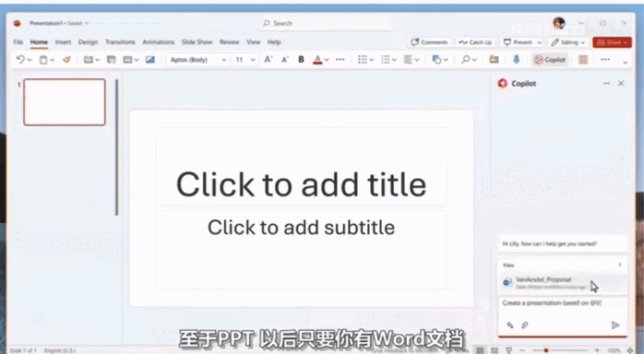
Task: Click the Undo arrow icon
Action: (x=20, y=60)
